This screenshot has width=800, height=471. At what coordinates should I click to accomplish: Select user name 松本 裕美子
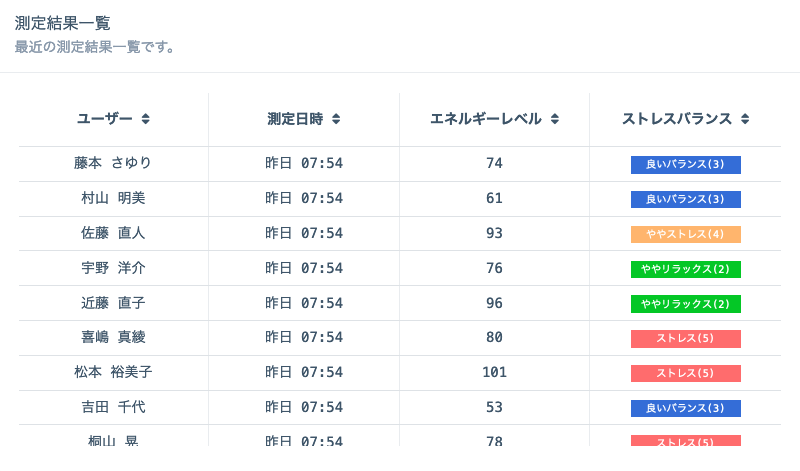click(113, 372)
